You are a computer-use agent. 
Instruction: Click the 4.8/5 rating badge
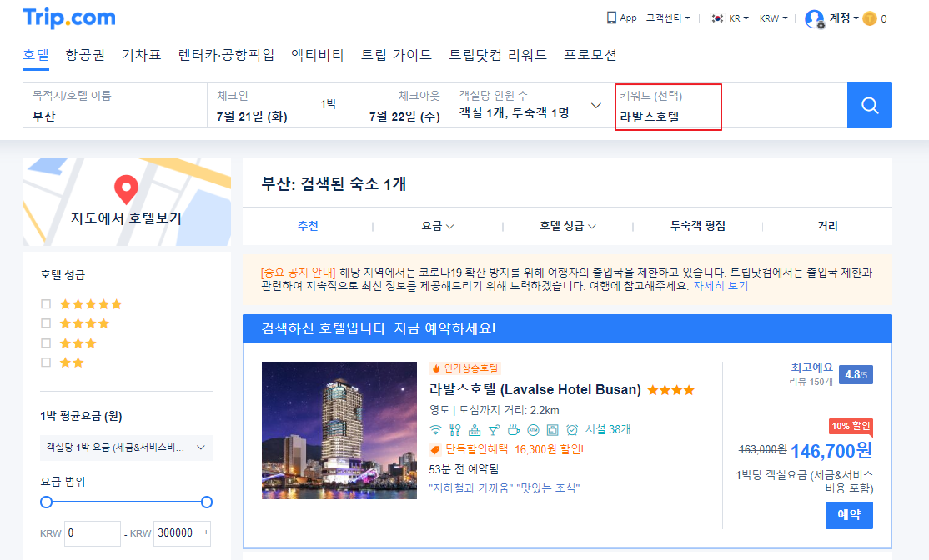pos(856,375)
